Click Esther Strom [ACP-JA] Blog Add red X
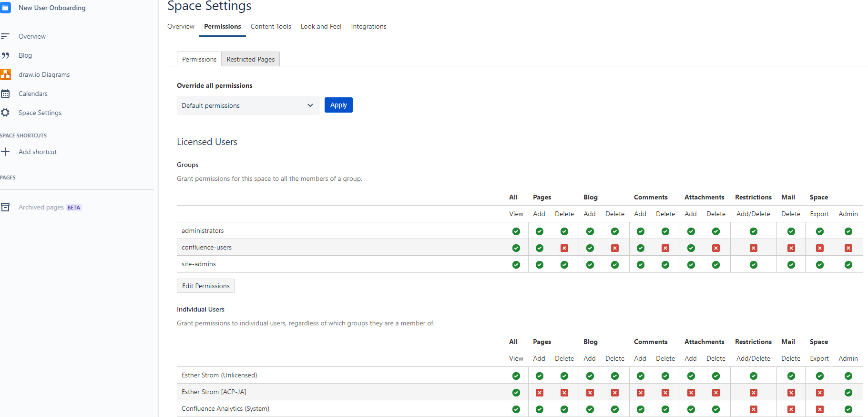The height and width of the screenshot is (417, 868). click(590, 393)
